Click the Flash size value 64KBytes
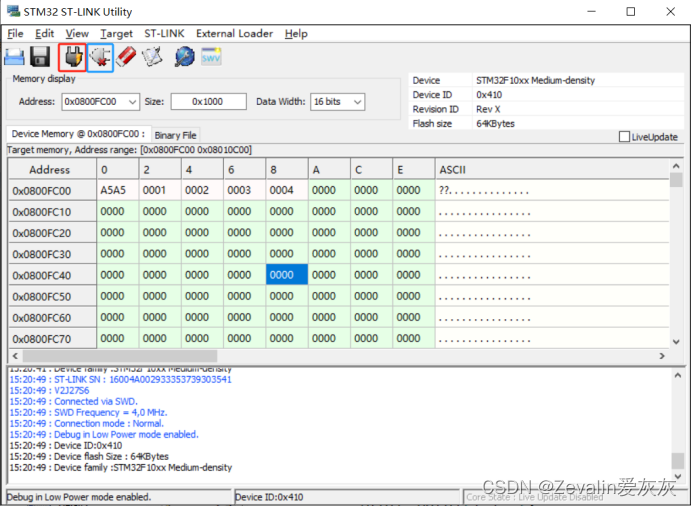 (495, 124)
